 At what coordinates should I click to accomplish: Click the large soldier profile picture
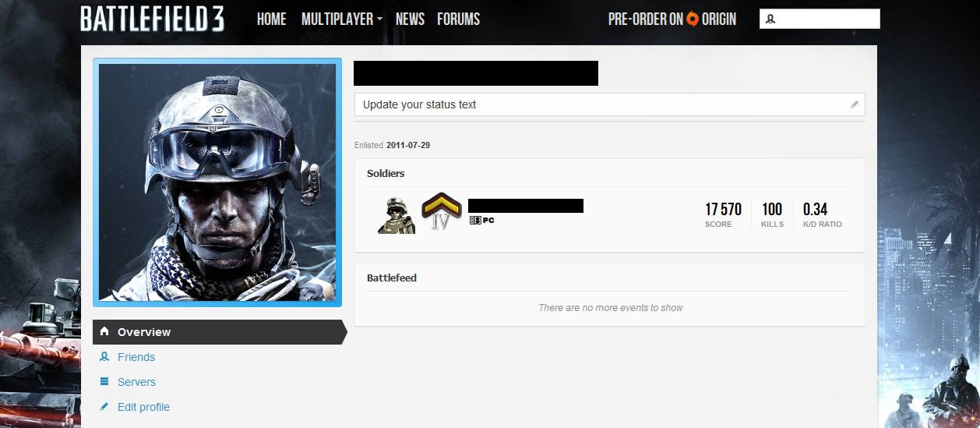coord(217,182)
